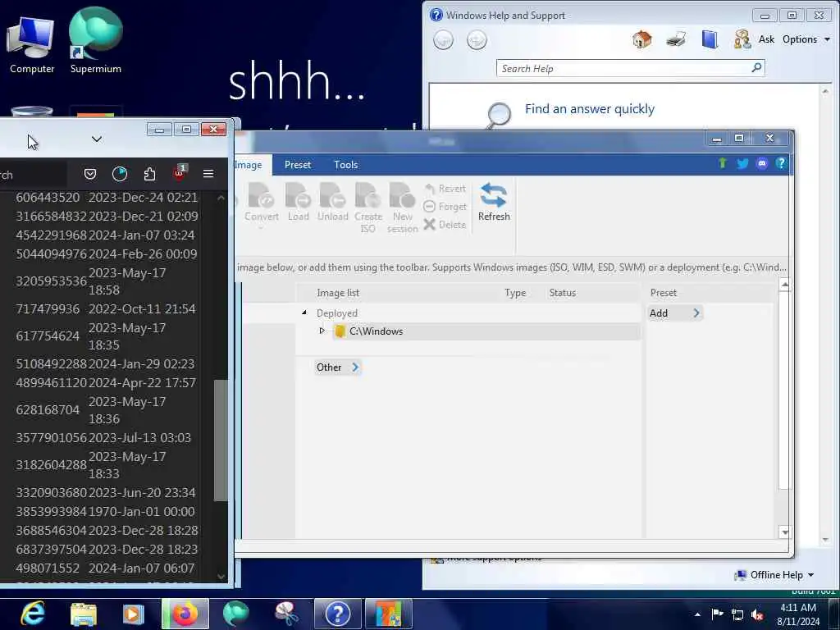Click the Firefox scrollbar up arrow
Image resolution: width=840 pixels, height=630 pixels.
(x=221, y=197)
